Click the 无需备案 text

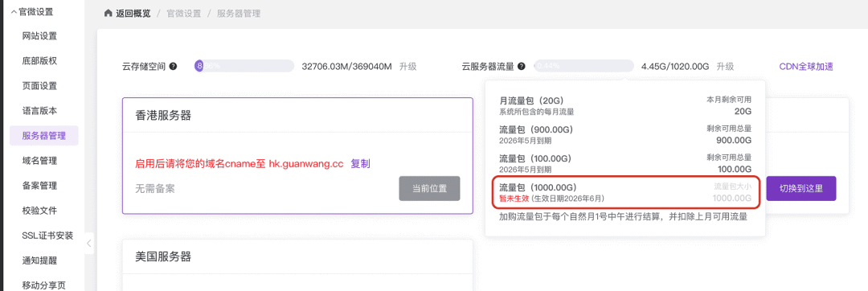click(x=155, y=189)
